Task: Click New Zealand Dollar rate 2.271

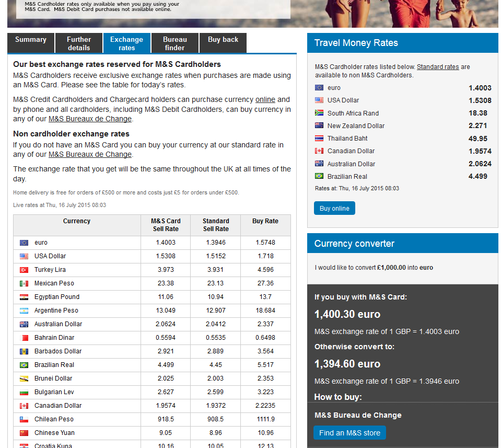Action: pos(477,126)
